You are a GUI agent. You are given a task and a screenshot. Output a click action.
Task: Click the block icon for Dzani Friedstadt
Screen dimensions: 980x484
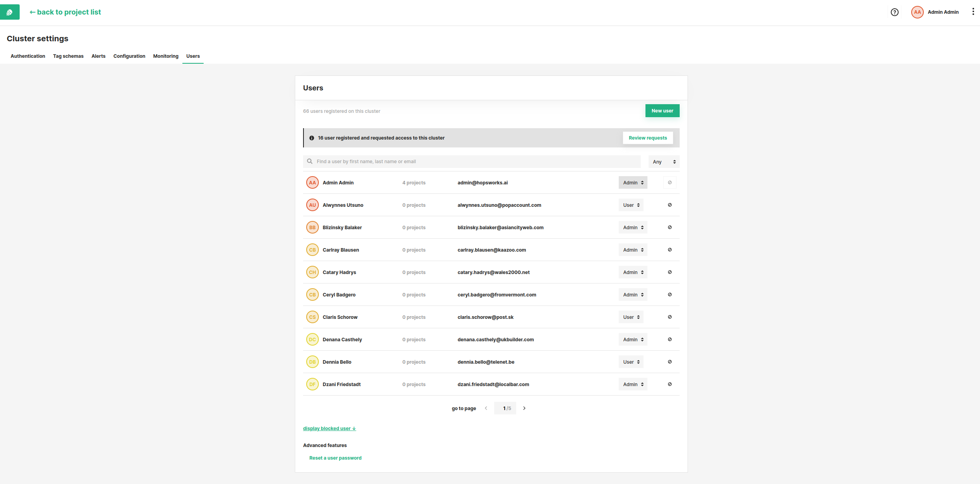point(669,384)
